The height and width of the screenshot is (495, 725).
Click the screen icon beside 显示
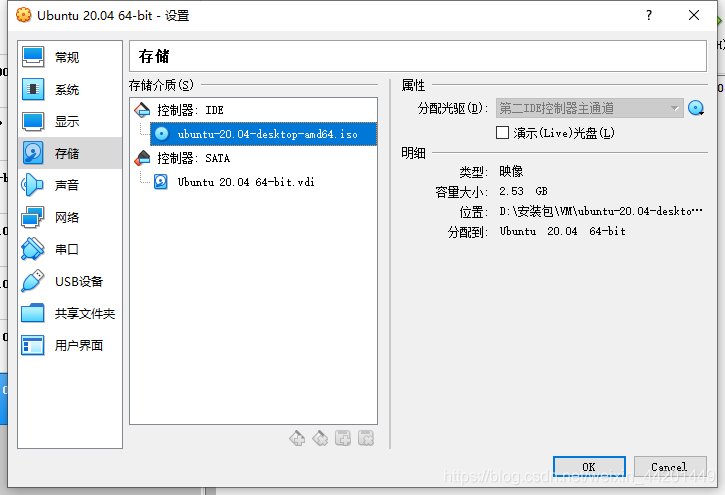(33, 121)
